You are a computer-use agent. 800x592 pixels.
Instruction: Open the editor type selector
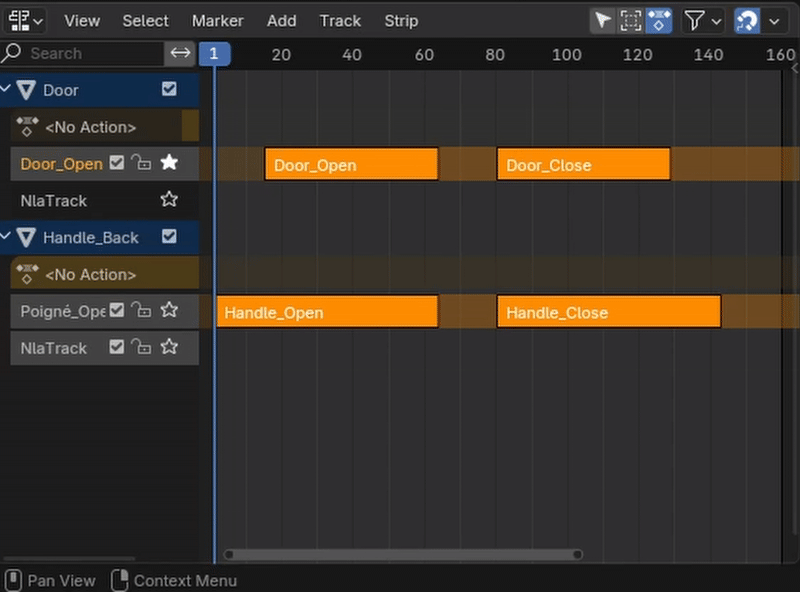click(x=25, y=20)
